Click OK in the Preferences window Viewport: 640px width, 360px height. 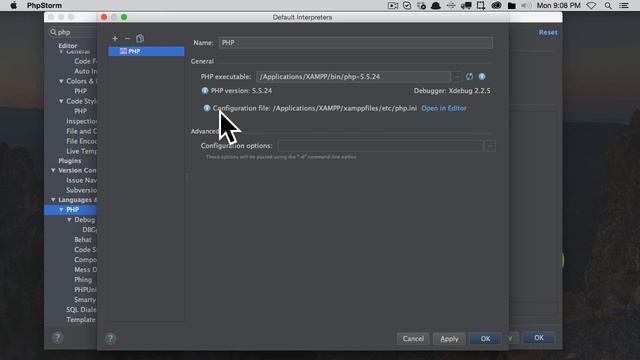coord(539,338)
